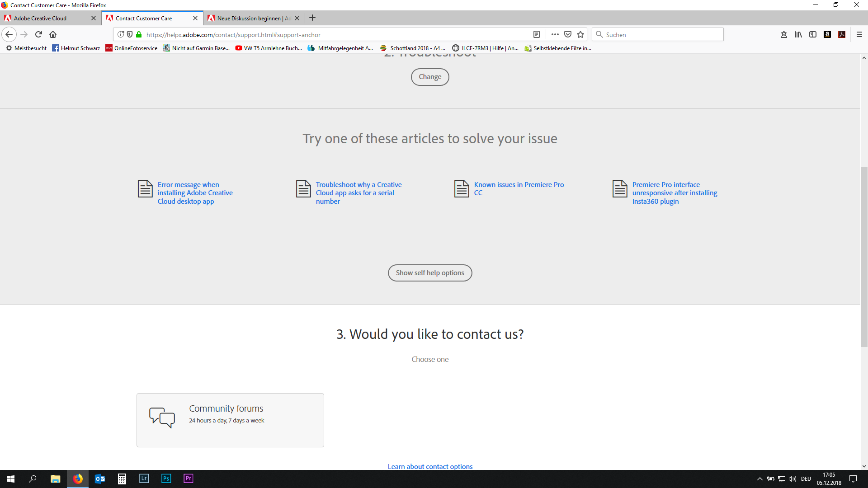Screen dimensions: 868x488
Task: Click the Change button
Action: (430, 76)
